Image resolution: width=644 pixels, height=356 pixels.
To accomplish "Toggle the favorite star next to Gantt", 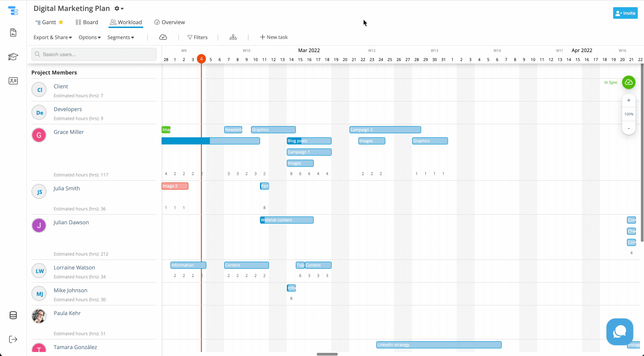I will pos(61,22).
